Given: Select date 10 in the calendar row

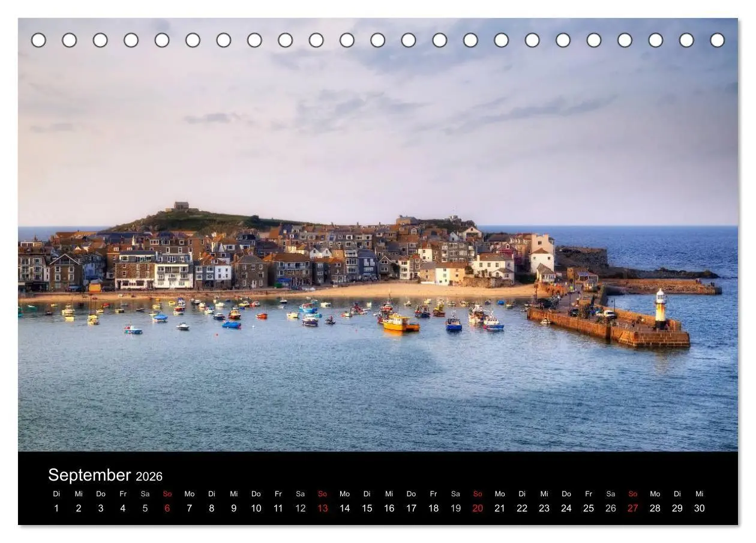Looking at the screenshot, I should (x=256, y=508).
